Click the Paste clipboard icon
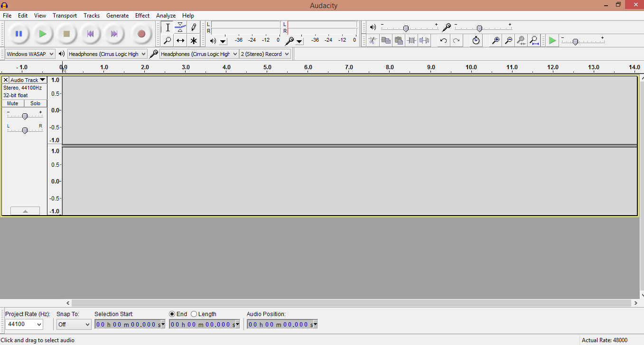 [x=399, y=40]
